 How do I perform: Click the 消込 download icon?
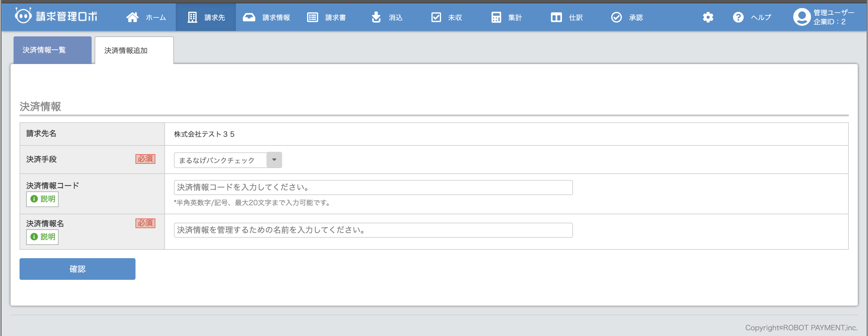pyautogui.click(x=376, y=17)
